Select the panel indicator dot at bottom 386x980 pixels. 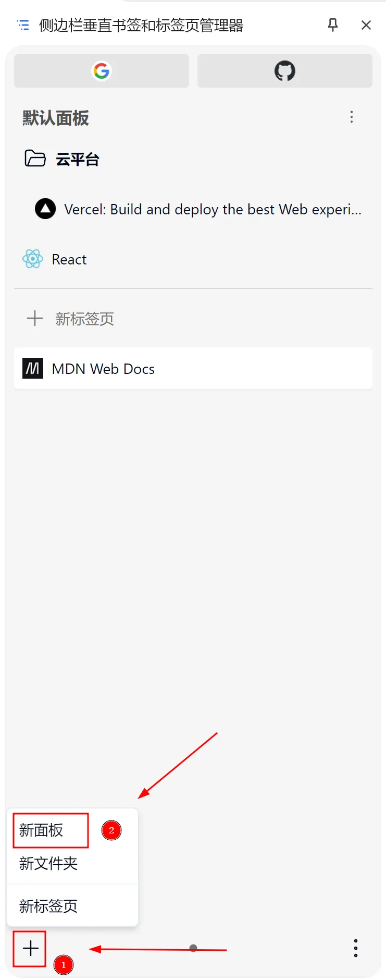click(x=193, y=948)
